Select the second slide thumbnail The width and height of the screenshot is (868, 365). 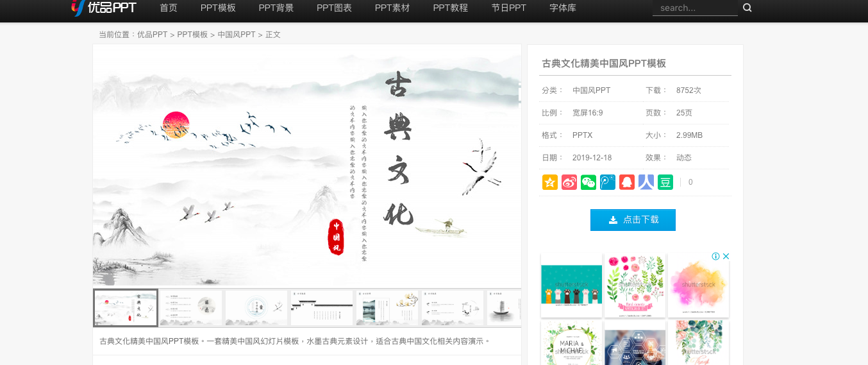pyautogui.click(x=191, y=308)
